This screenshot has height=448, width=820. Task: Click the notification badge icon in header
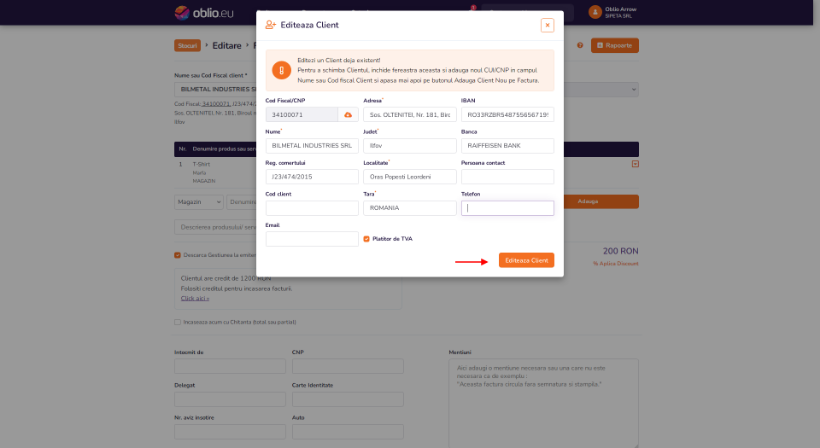click(x=473, y=8)
